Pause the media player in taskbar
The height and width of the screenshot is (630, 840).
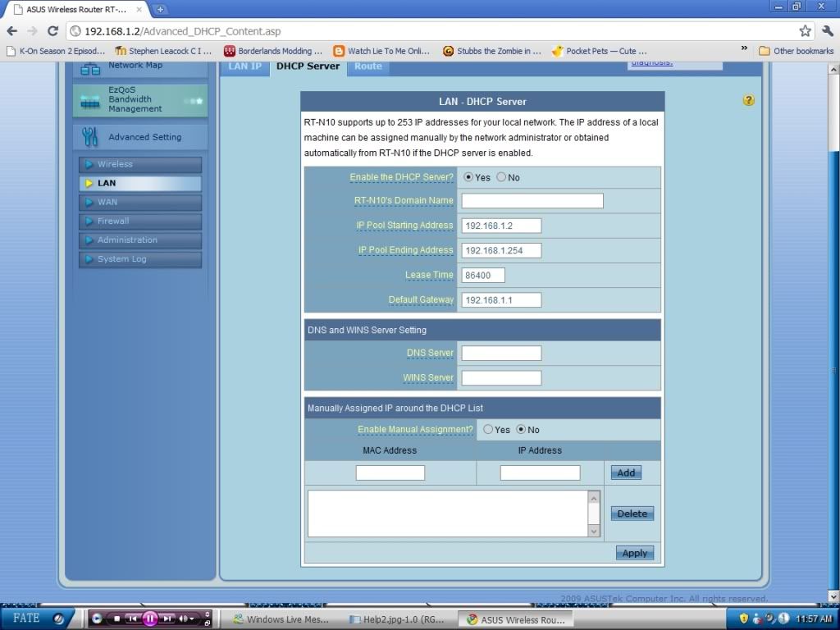150,619
